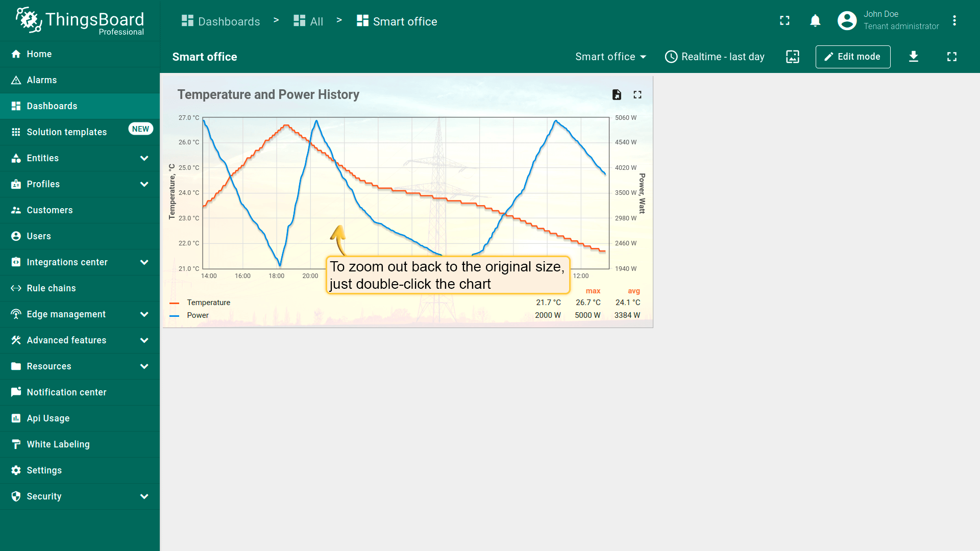Expand chart widget to fullscreen
This screenshot has width=980, height=551.
[x=638, y=94]
